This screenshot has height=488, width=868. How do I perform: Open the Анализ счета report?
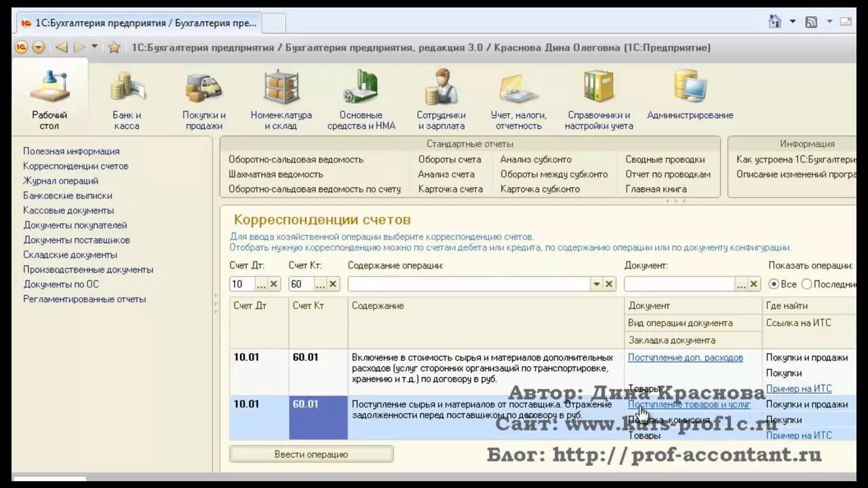click(x=446, y=174)
